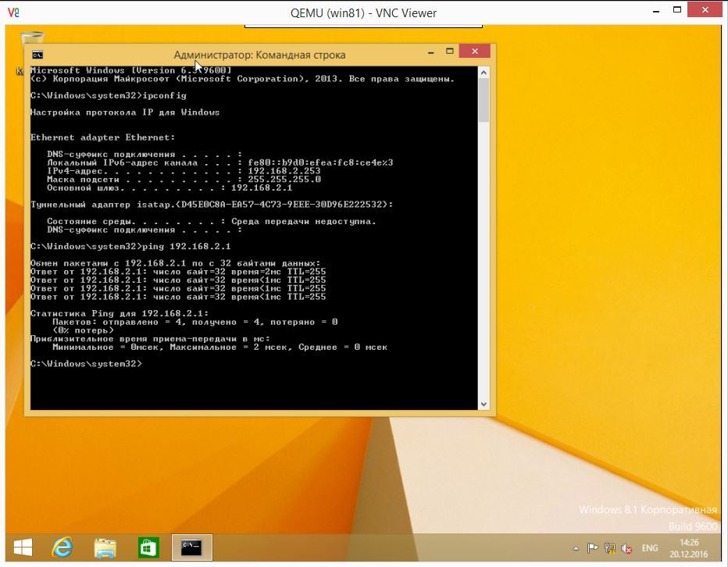Close the Командная строка window
The image size is (728, 567).
coord(474,51)
